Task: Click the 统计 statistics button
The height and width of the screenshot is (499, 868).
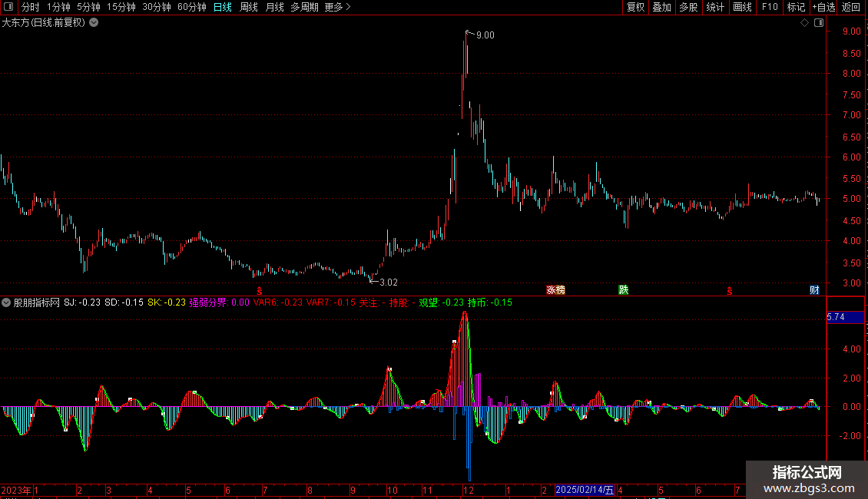Action: tap(715, 7)
